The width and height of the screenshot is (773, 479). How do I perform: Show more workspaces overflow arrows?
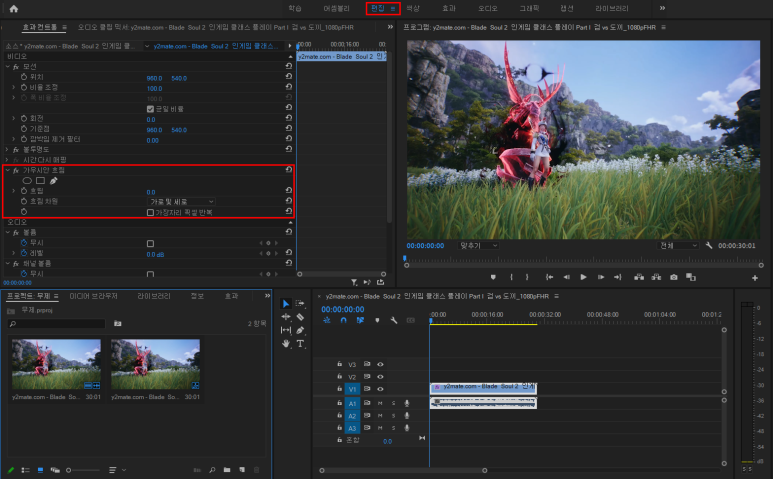pos(662,8)
